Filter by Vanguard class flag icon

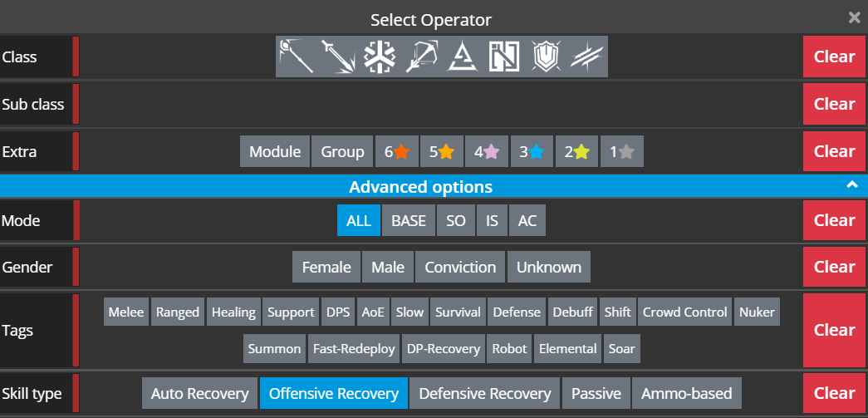(x=504, y=57)
